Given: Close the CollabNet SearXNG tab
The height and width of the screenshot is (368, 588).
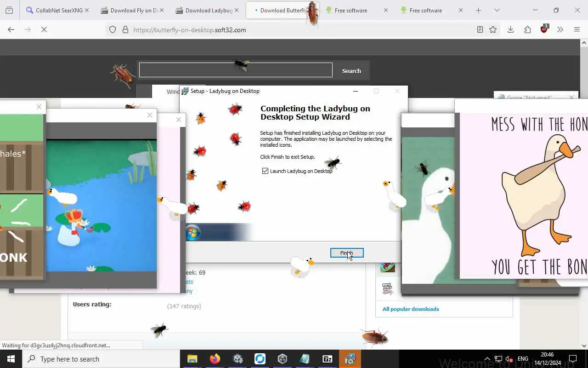Looking at the screenshot, I should (87, 10).
